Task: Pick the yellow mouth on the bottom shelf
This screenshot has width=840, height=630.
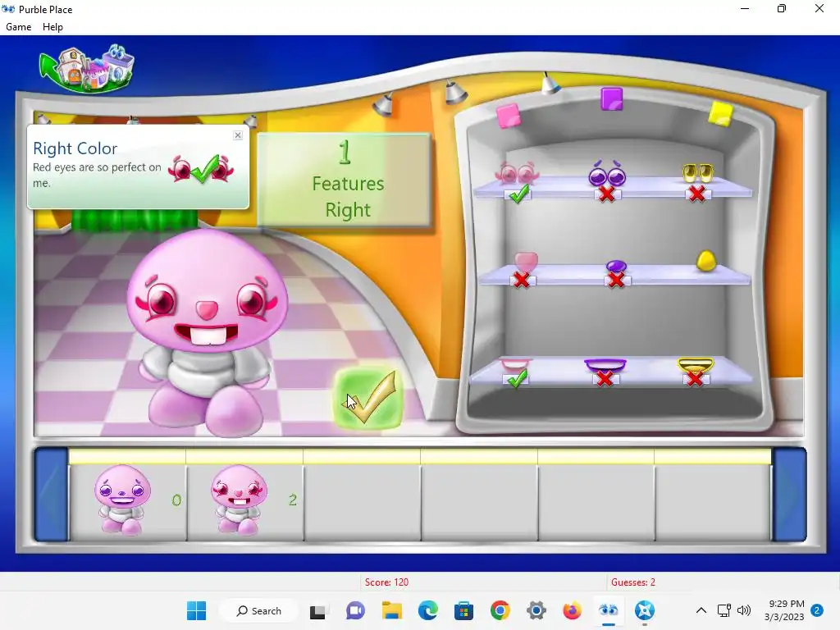Action: click(x=696, y=365)
